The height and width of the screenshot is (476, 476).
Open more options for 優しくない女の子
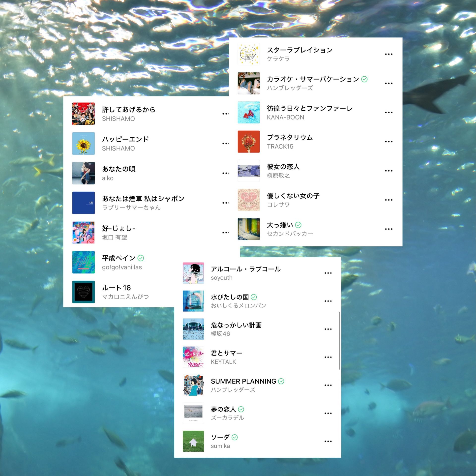388,200
